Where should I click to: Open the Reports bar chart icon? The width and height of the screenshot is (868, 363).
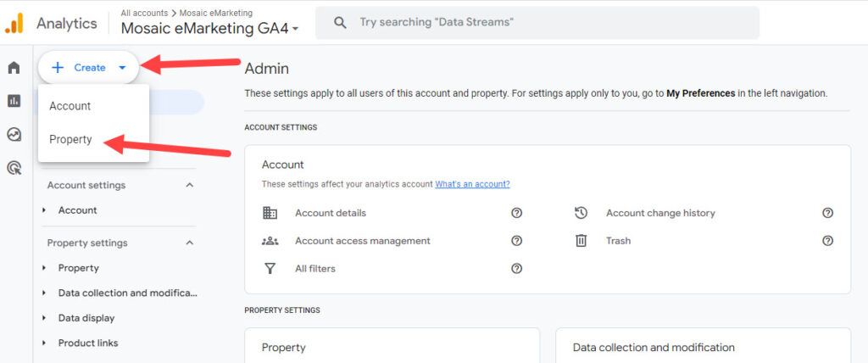(14, 101)
